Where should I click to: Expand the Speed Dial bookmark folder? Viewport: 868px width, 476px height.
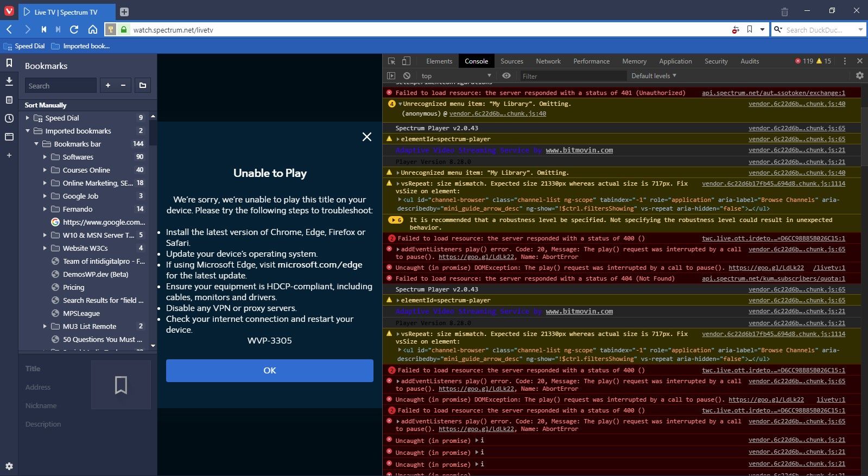[28, 118]
